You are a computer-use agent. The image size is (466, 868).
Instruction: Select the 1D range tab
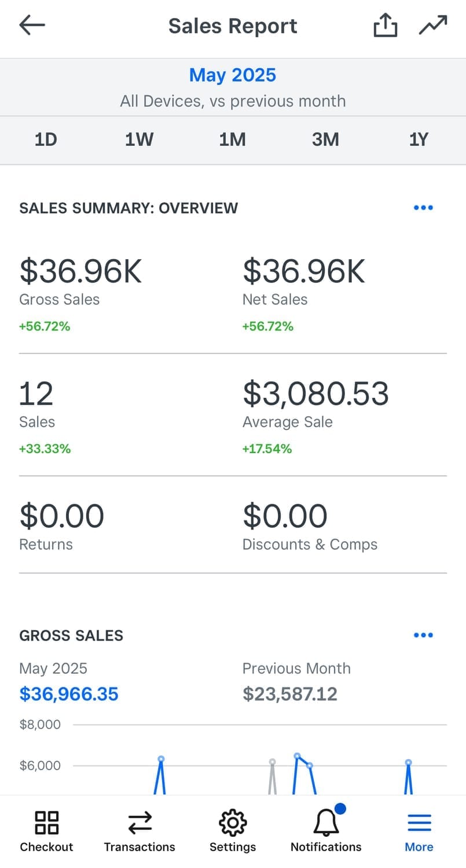(x=46, y=139)
